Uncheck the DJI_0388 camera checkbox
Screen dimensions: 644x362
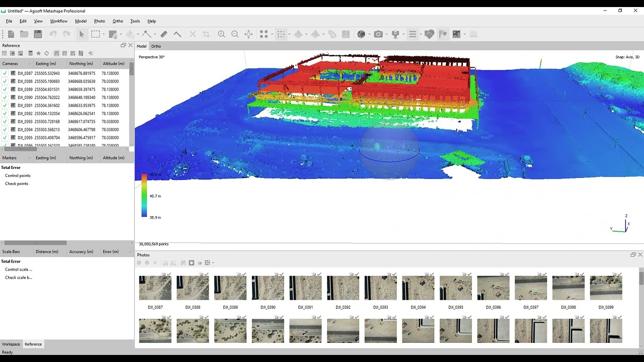(5, 81)
